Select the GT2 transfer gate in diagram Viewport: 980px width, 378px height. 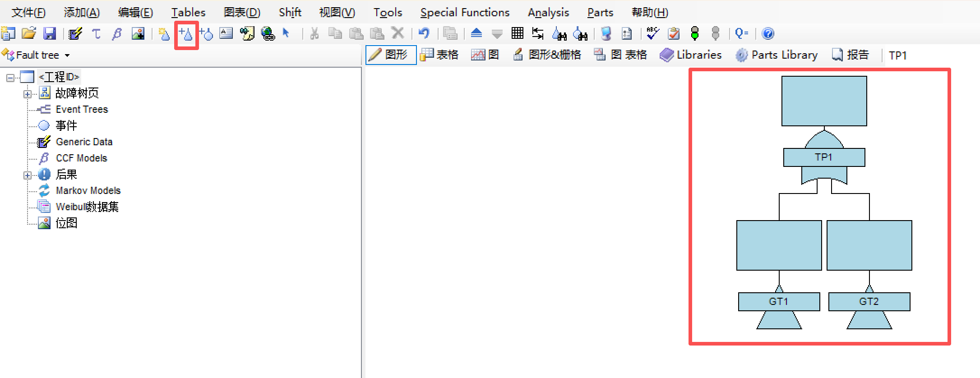coord(869,301)
